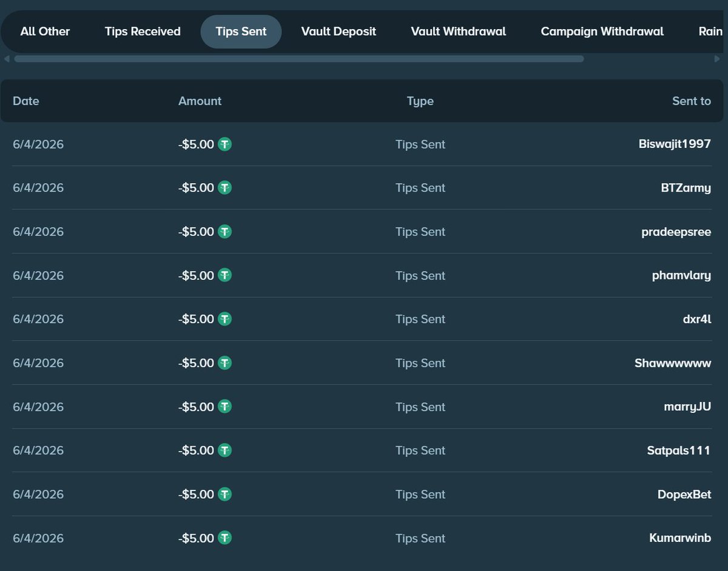Image resolution: width=728 pixels, height=571 pixels.
Task: Click the Tether coin icon in Kumarwinb row
Action: point(225,538)
